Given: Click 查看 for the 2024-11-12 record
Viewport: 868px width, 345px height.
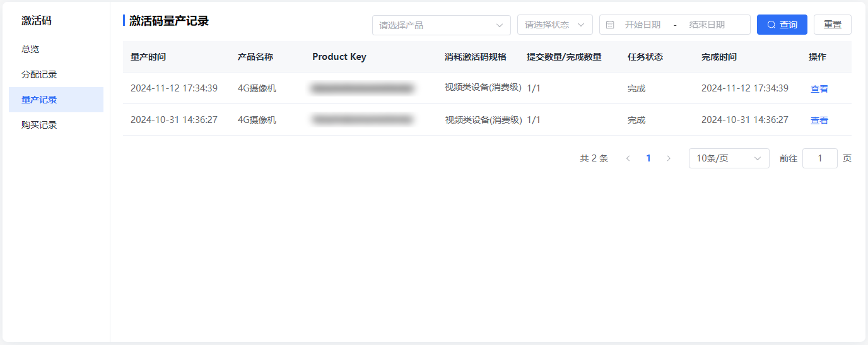Looking at the screenshot, I should tap(819, 89).
